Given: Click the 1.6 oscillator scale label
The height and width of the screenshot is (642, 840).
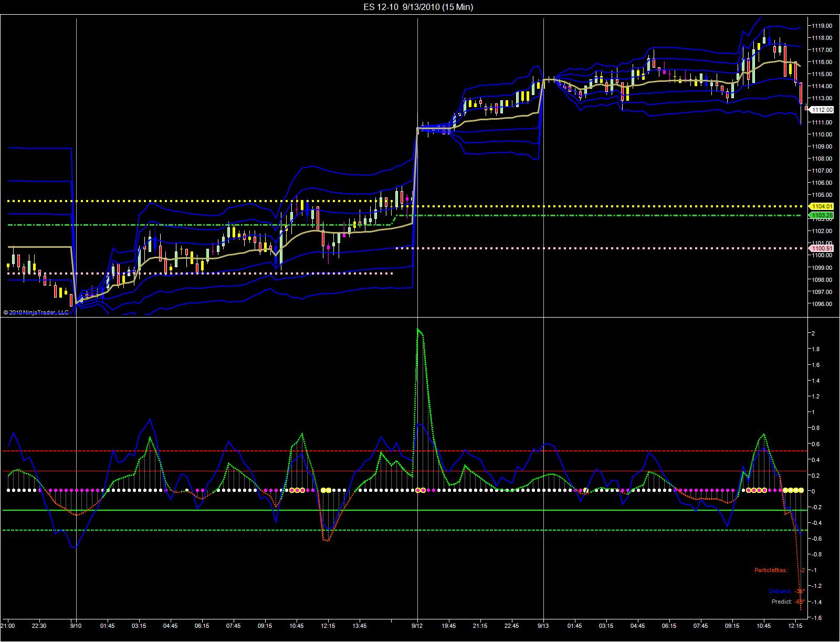Looking at the screenshot, I should tap(816, 365).
